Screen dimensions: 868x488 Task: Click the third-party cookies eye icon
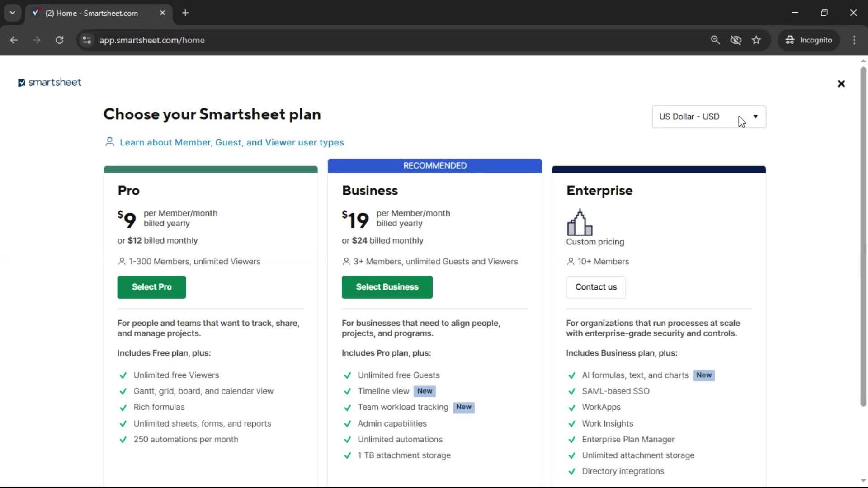pyautogui.click(x=736, y=40)
